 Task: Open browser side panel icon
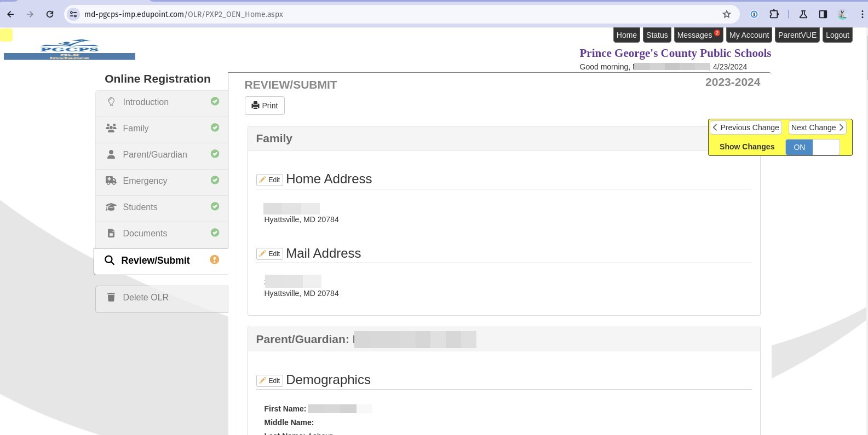(x=823, y=14)
